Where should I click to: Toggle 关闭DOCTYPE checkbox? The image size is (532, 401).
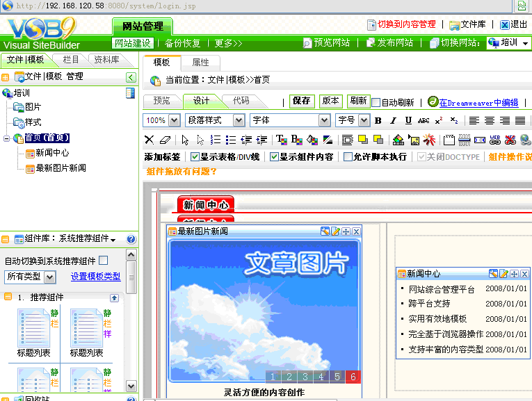click(x=421, y=156)
